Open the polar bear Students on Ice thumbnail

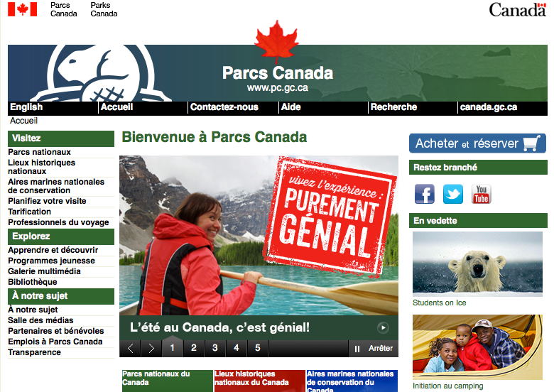click(477, 263)
